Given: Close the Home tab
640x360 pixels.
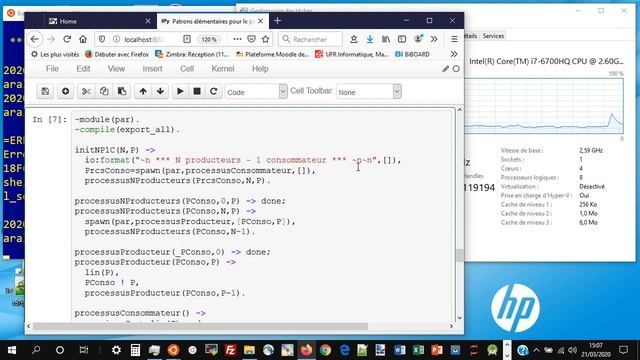Looking at the screenshot, I should pyautogui.click(x=148, y=21).
